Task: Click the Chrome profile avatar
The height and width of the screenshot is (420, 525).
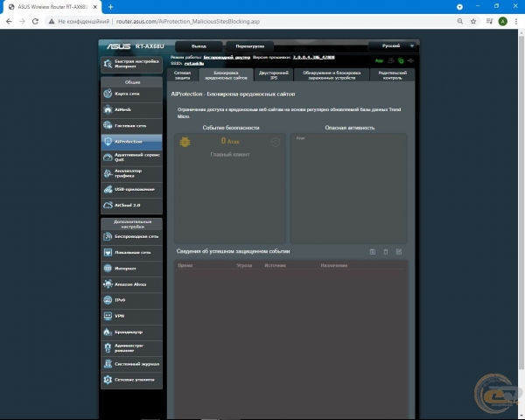Action: (502, 21)
